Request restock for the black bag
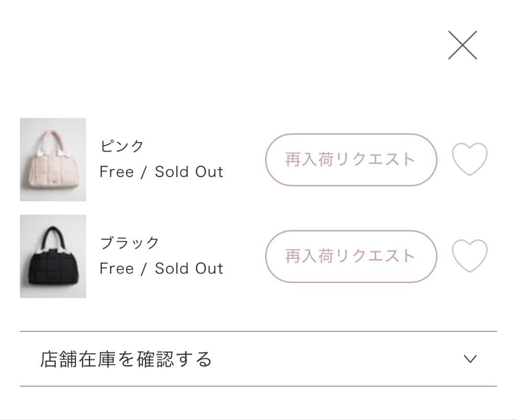 [351, 256]
